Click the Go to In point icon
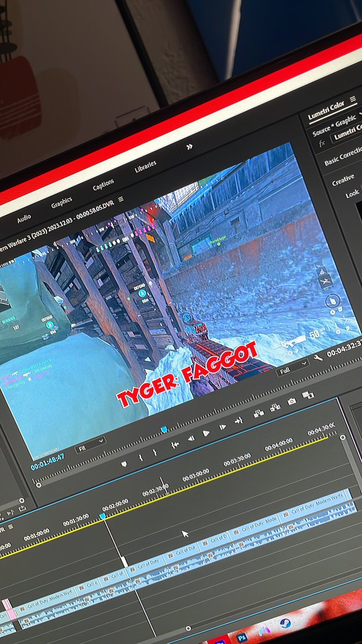Viewport: 362px width, 644px height. 175,444
